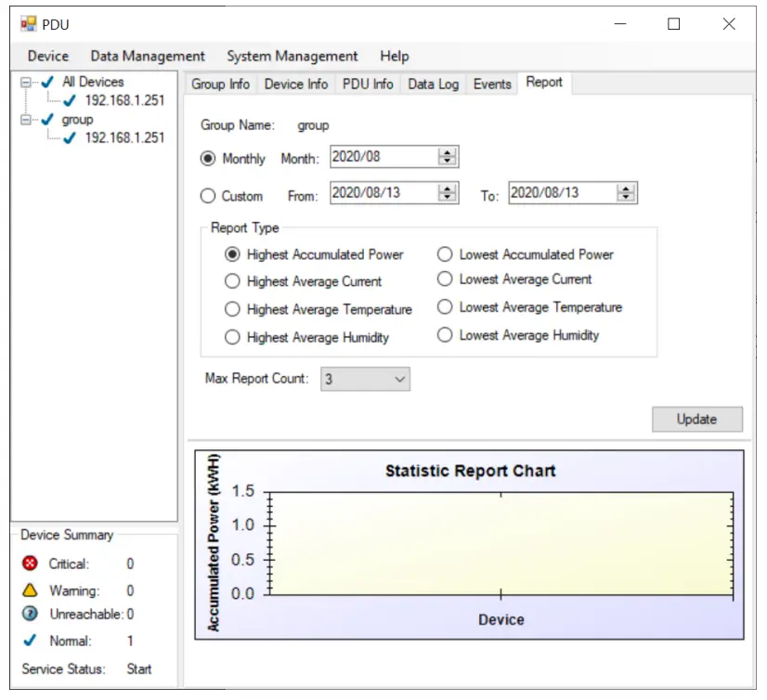Screen dimensions: 767x700
Task: Click the Month field spinner arrows
Action: [x=448, y=157]
